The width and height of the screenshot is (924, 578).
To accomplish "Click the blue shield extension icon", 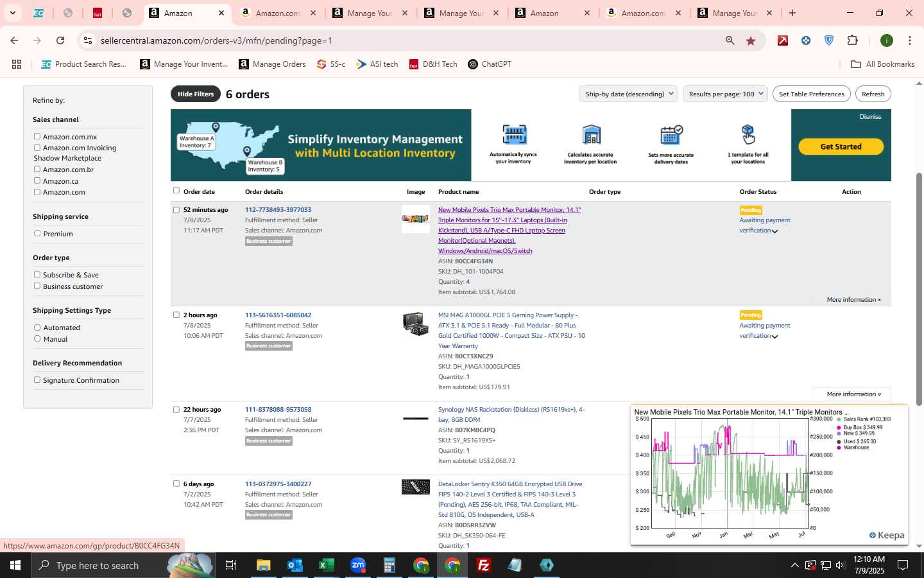I will (829, 40).
